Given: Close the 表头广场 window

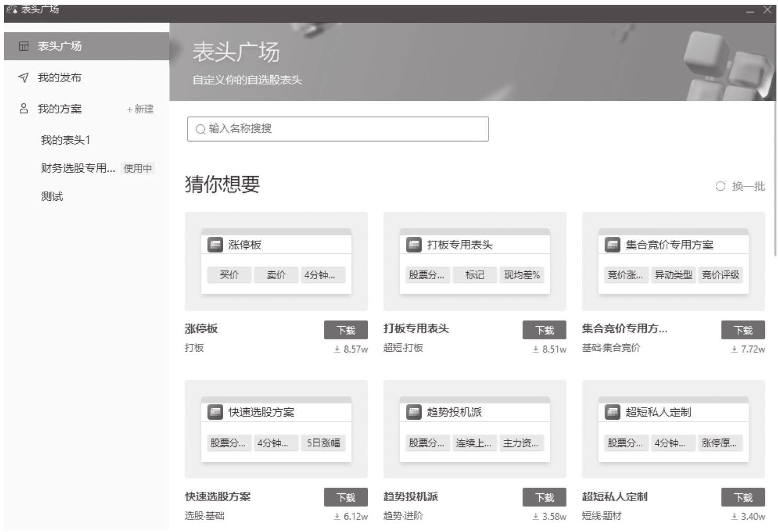Looking at the screenshot, I should coord(767,10).
